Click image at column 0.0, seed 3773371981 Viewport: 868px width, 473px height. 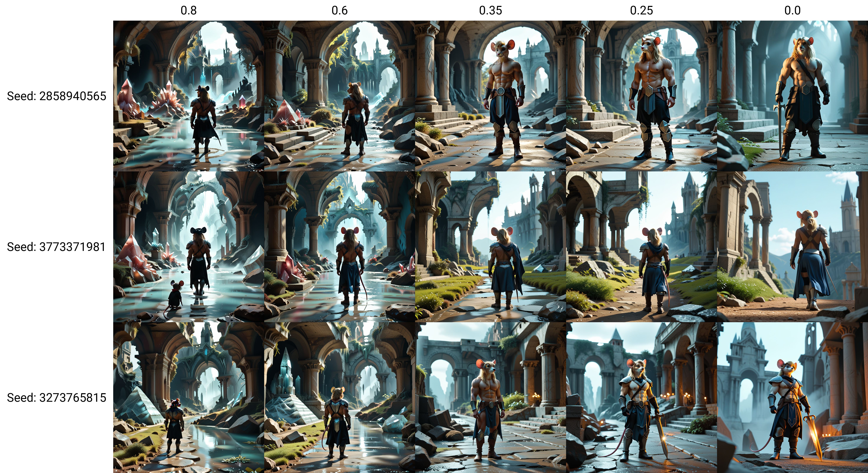793,247
